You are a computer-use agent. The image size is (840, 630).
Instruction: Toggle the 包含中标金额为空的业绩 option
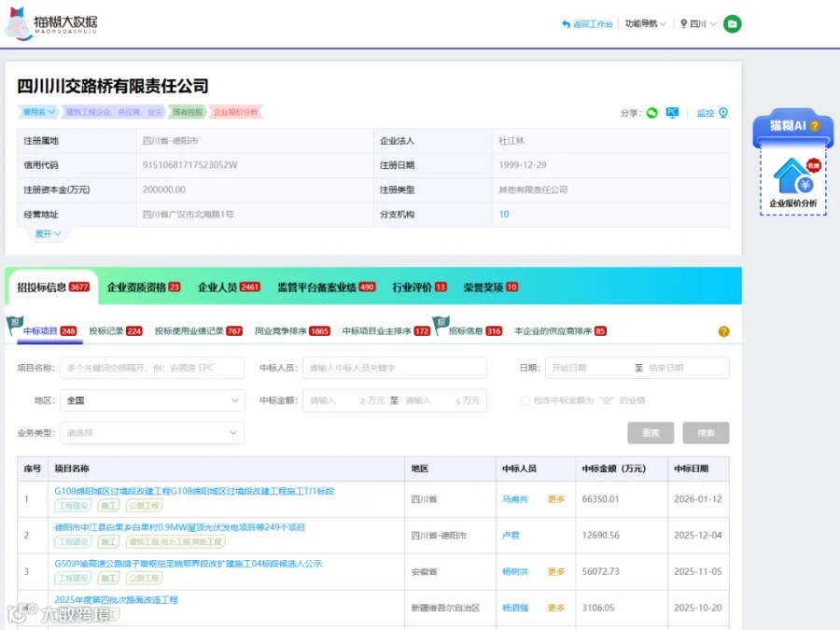point(525,400)
